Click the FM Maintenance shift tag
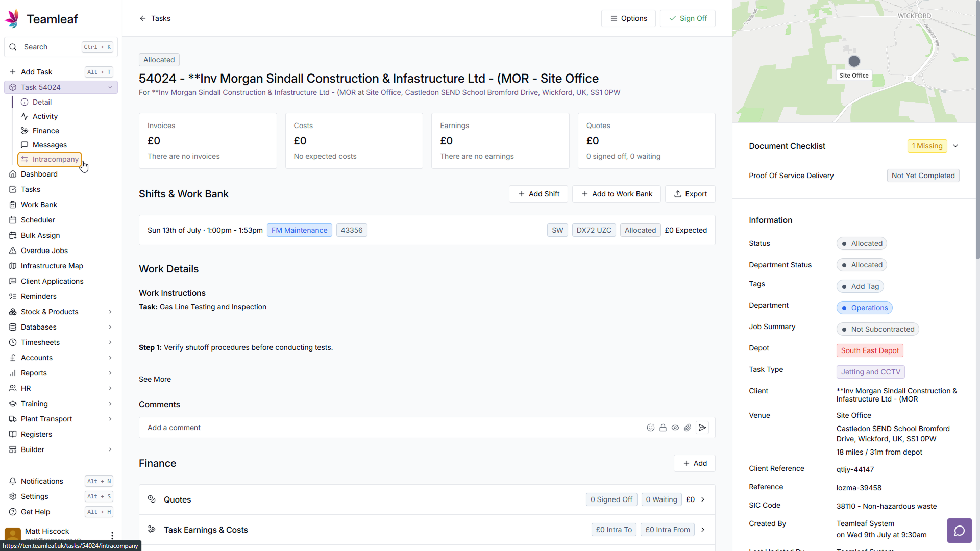 299,230
